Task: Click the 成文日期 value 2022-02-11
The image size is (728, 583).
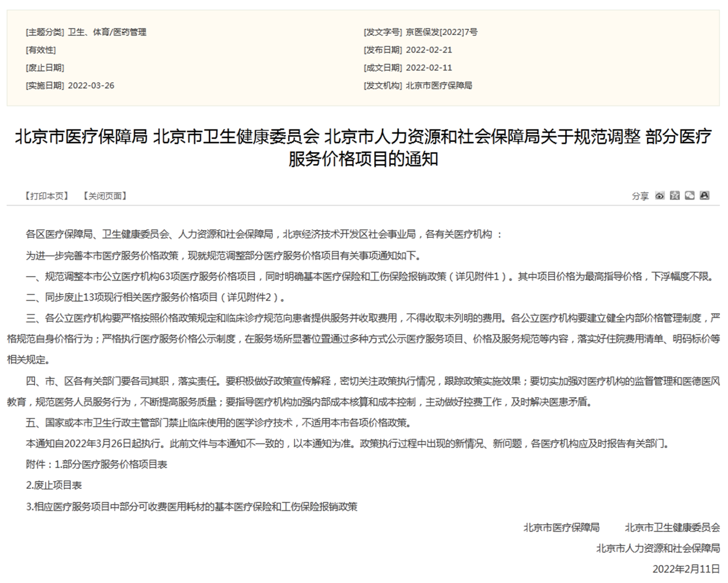Action: (x=429, y=67)
